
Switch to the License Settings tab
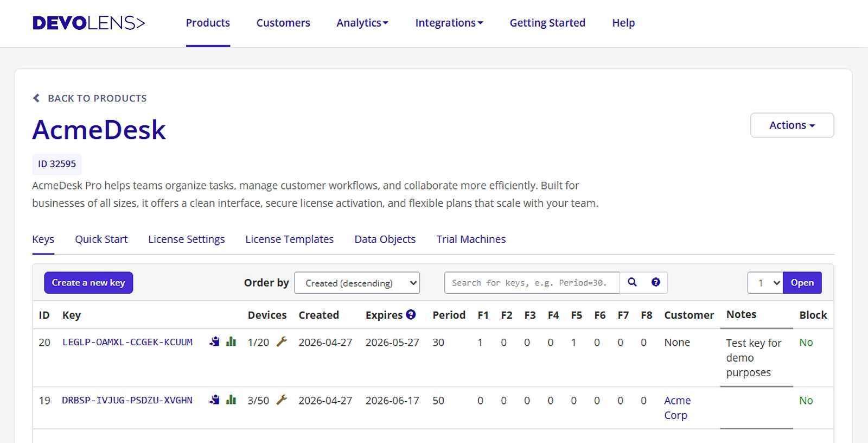[187, 239]
